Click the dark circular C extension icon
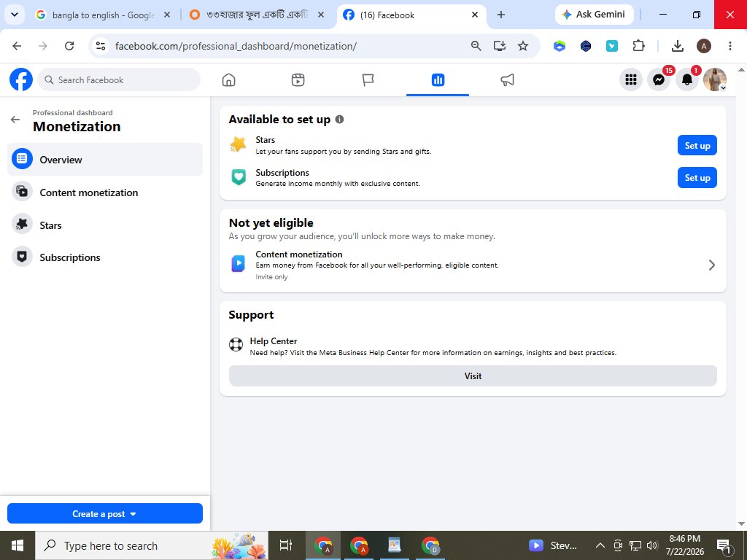 [586, 46]
